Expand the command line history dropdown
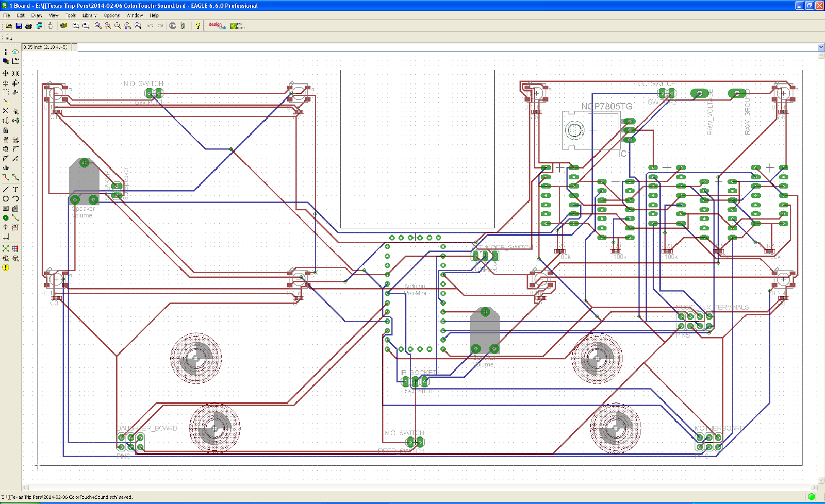 pyautogui.click(x=821, y=47)
